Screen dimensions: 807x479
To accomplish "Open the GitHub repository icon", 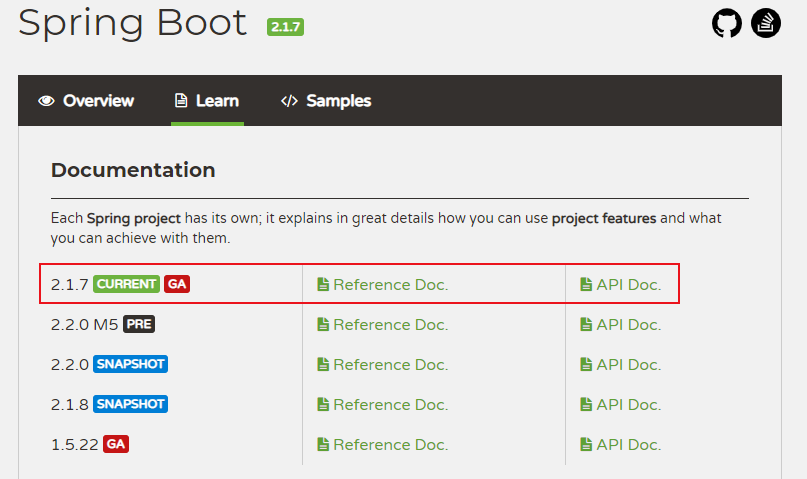I will 727,23.
